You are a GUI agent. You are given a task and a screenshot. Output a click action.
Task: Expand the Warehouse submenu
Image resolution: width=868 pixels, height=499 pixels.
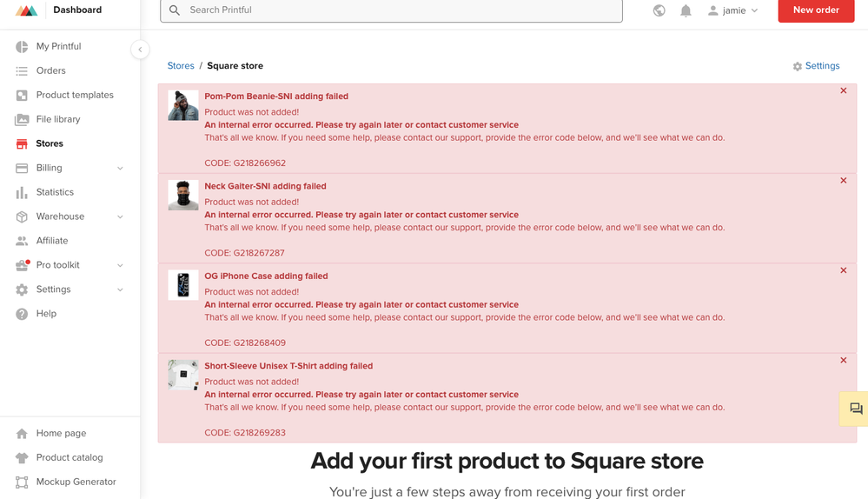(120, 216)
